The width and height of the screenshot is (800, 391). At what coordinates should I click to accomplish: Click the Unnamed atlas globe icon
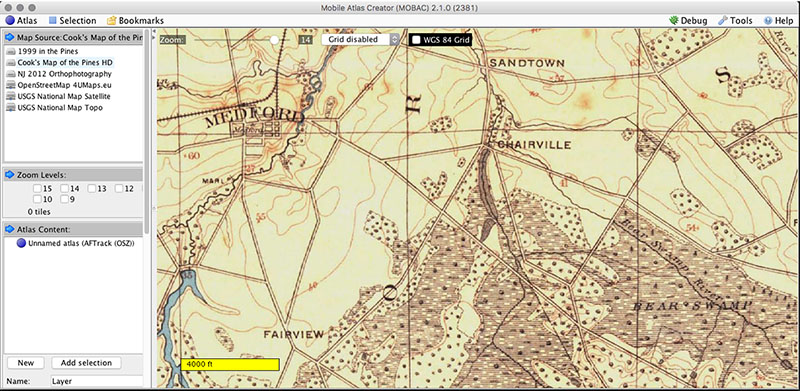(x=21, y=243)
